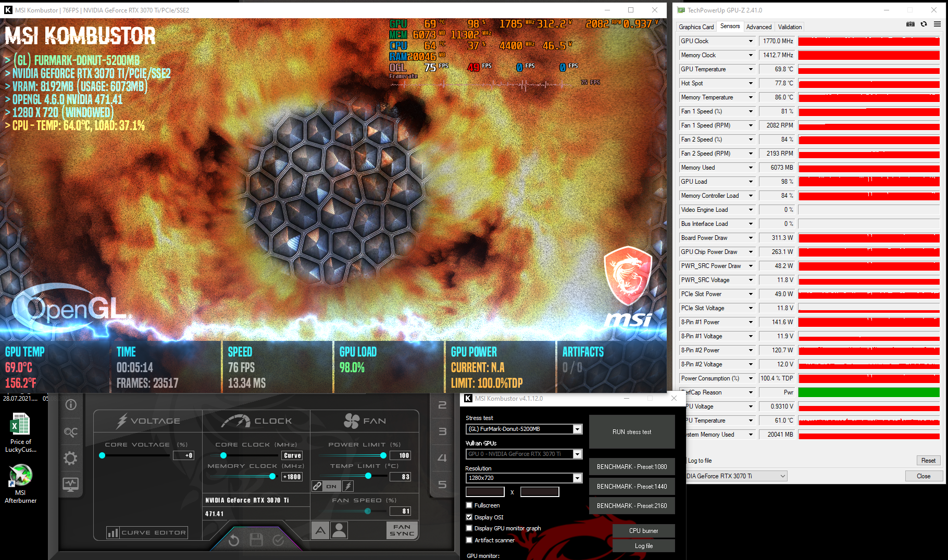Start BENCHMARK Preset:1080
The image size is (948, 560).
(632, 467)
